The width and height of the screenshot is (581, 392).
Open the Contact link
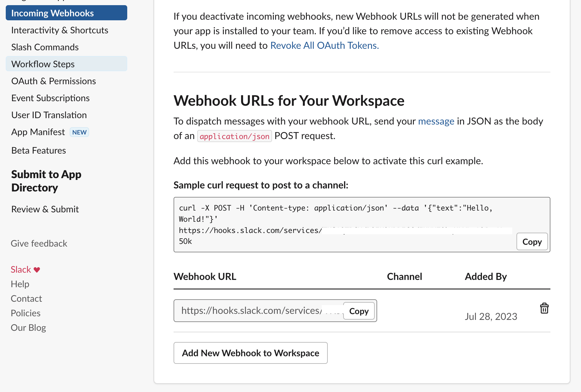[26, 299]
